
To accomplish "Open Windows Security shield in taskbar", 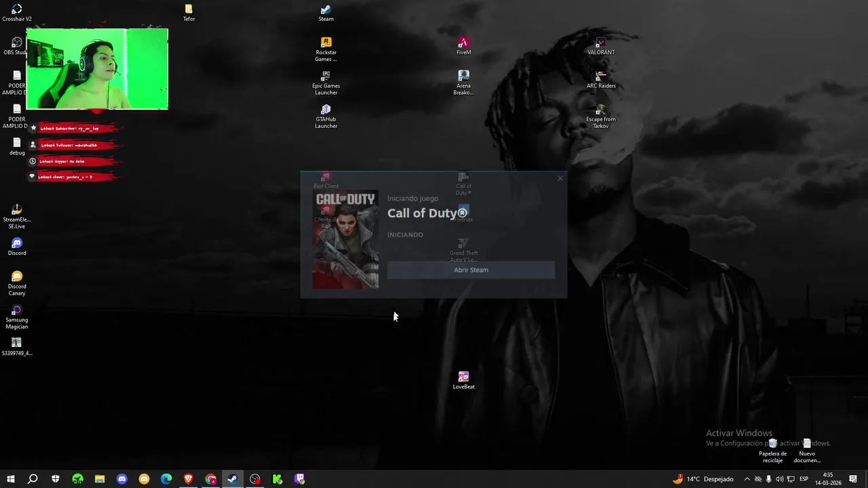I will pyautogui.click(x=55, y=479).
